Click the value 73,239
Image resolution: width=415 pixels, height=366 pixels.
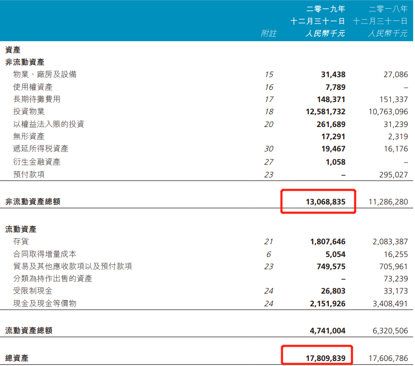[x=396, y=279]
